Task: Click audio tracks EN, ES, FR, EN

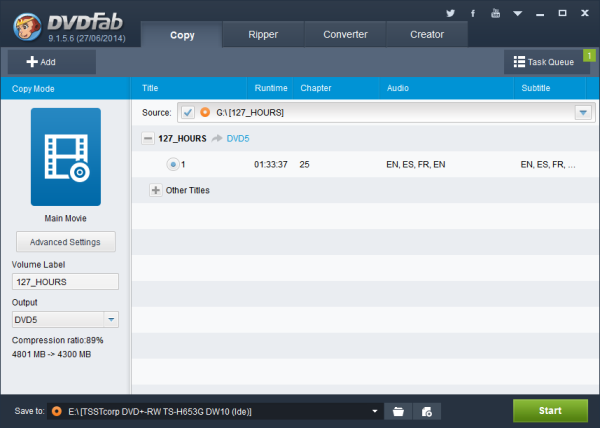Action: pyautogui.click(x=416, y=164)
